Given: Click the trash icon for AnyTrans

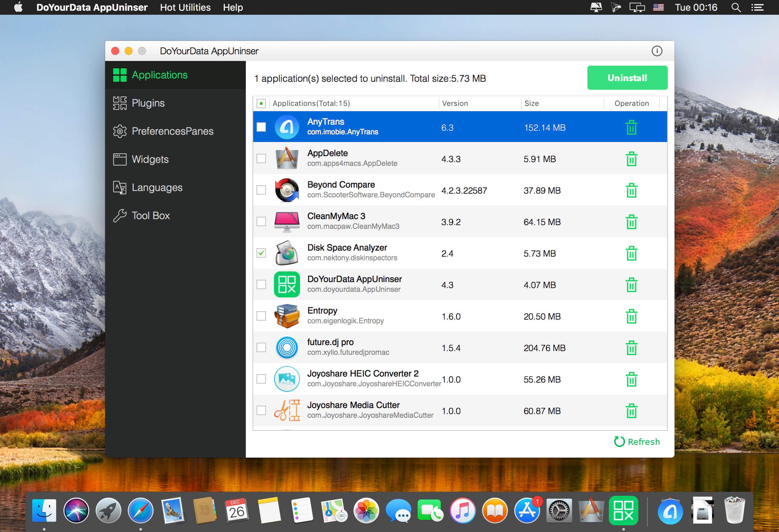Looking at the screenshot, I should [x=631, y=127].
